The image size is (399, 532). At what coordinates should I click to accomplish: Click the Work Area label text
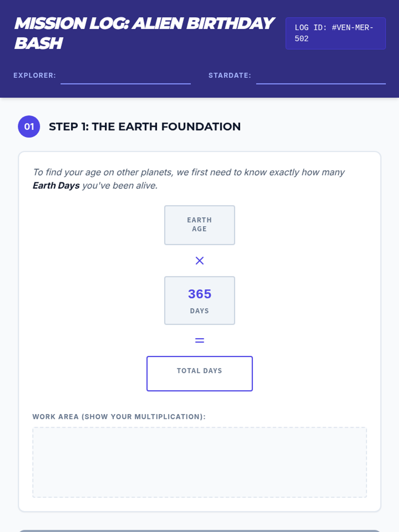[x=119, y=417]
